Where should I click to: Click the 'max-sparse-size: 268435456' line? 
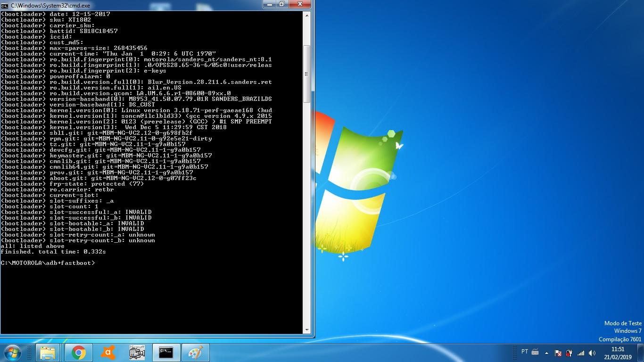(74, 48)
